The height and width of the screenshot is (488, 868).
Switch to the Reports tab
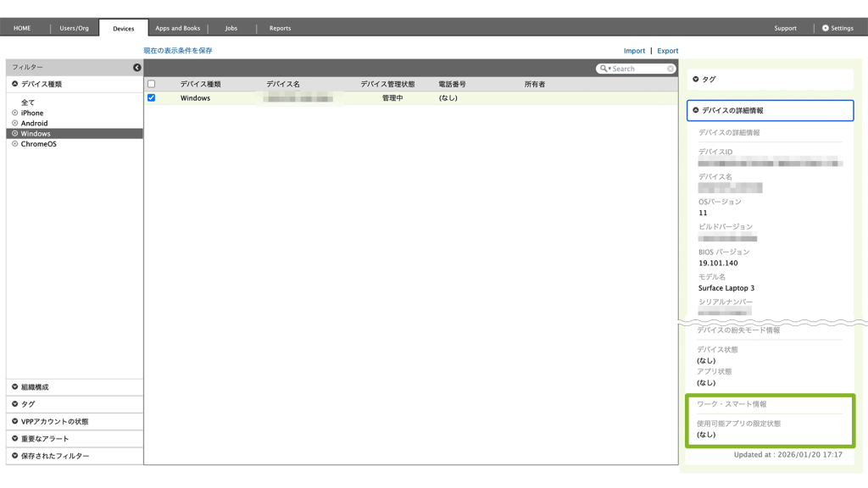click(280, 28)
